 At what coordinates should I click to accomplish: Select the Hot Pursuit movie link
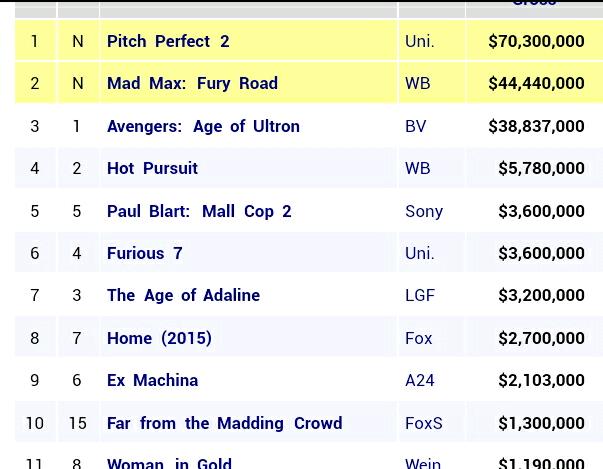coord(152,168)
